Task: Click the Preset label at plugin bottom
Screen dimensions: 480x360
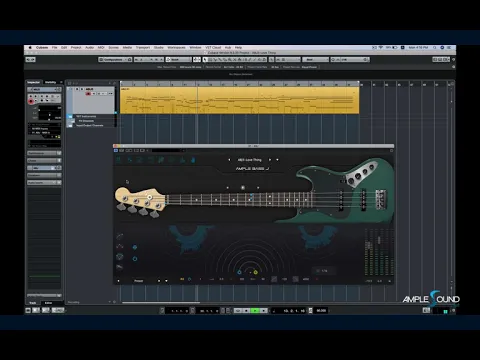Action: [x=139, y=281]
